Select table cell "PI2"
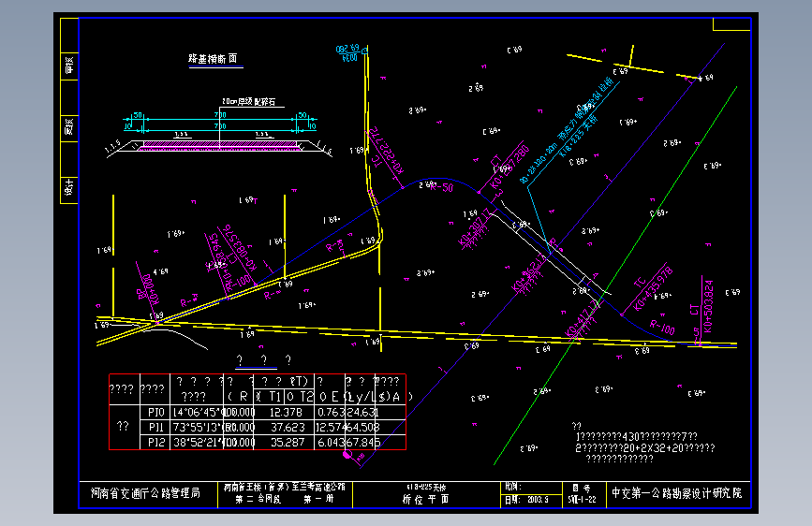 click(155, 442)
